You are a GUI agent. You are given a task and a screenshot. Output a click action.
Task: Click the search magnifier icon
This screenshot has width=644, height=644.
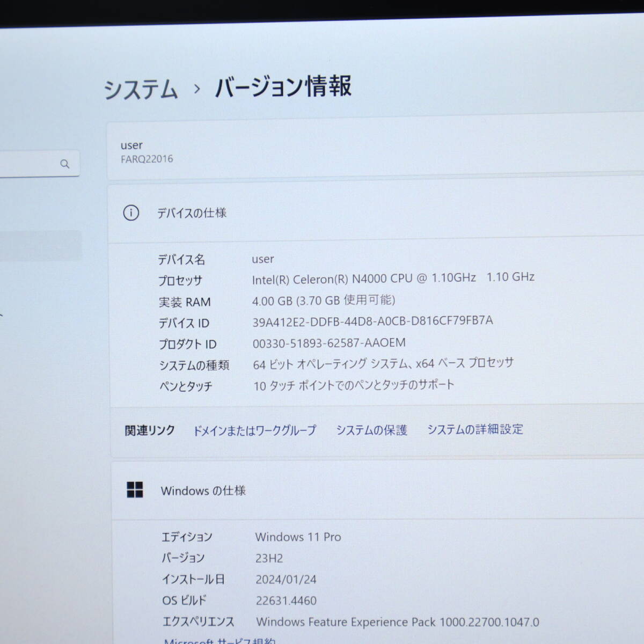point(65,164)
